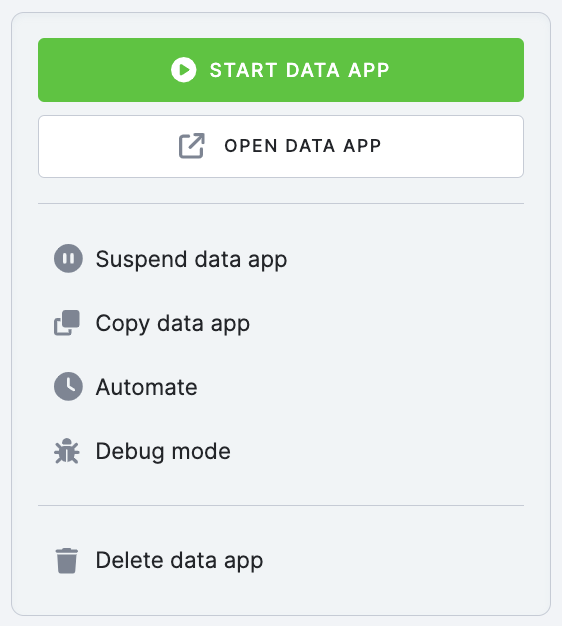Screen dimensions: 562x626
Task: Enable Debug mode from the list
Action: 142,451
